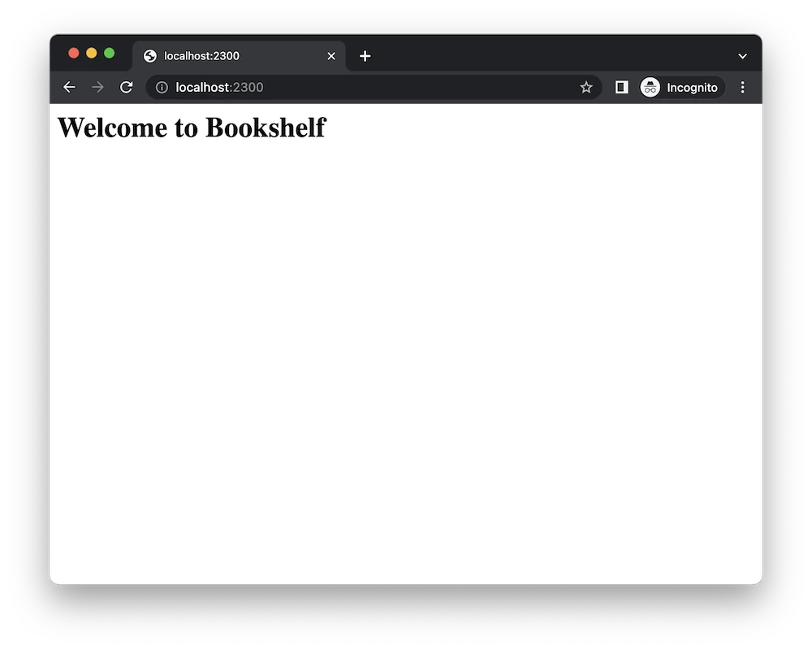Click the yellow minimize traffic light
This screenshot has width=812, height=650.
[91, 52]
